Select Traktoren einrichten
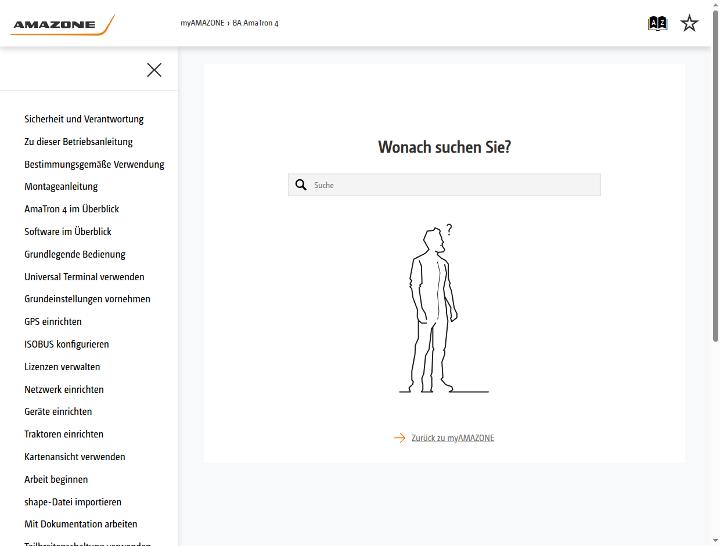The width and height of the screenshot is (720, 546). click(64, 434)
